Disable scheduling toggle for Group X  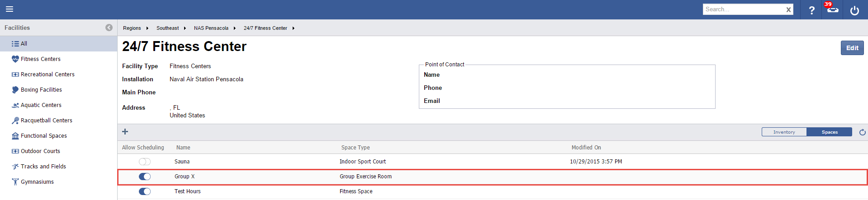tap(145, 177)
